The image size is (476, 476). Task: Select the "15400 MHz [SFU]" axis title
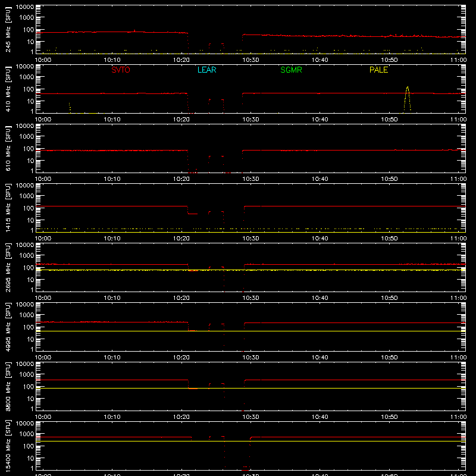(x=8, y=446)
